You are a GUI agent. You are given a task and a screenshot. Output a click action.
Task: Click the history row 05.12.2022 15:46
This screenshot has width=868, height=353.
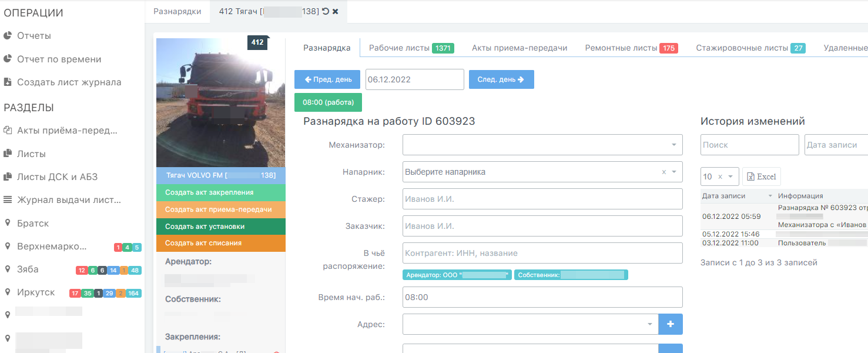[x=784, y=234]
